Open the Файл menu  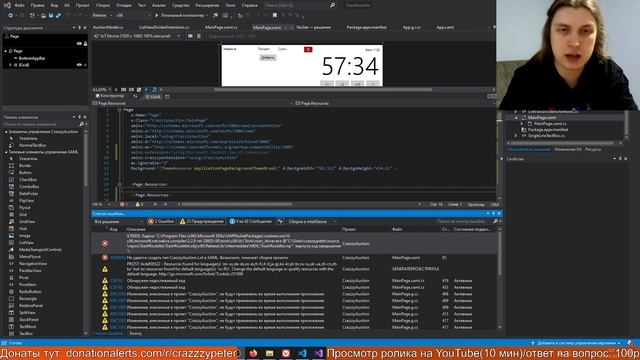[19, 5]
